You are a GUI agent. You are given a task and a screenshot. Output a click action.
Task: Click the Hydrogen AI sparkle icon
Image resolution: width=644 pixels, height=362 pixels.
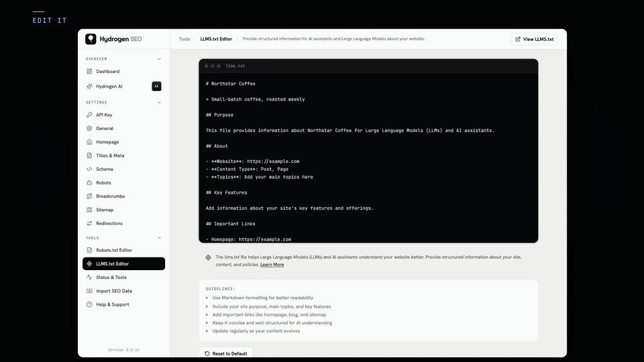click(x=89, y=86)
